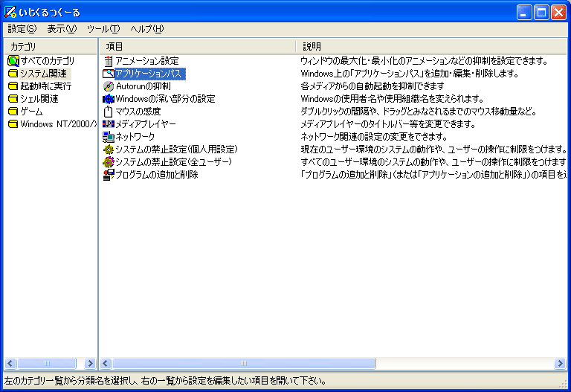Open the 表示(V) menu
This screenshot has height=392, width=571.
[62, 29]
